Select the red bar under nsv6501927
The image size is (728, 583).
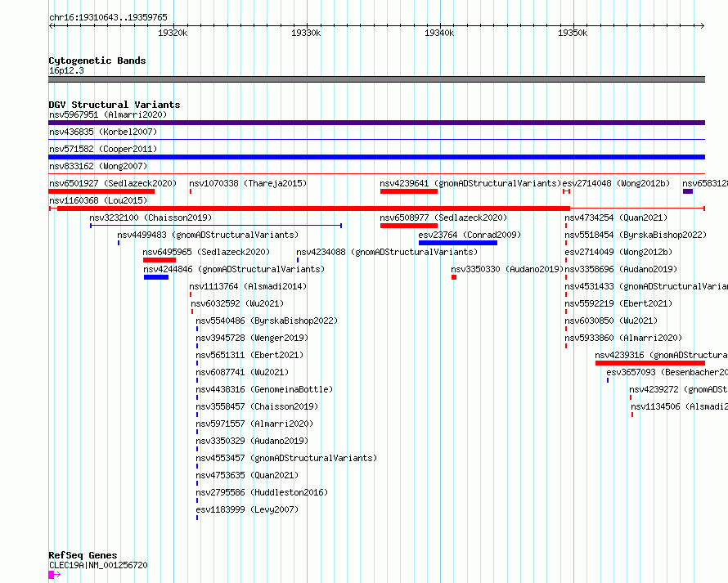click(101, 191)
